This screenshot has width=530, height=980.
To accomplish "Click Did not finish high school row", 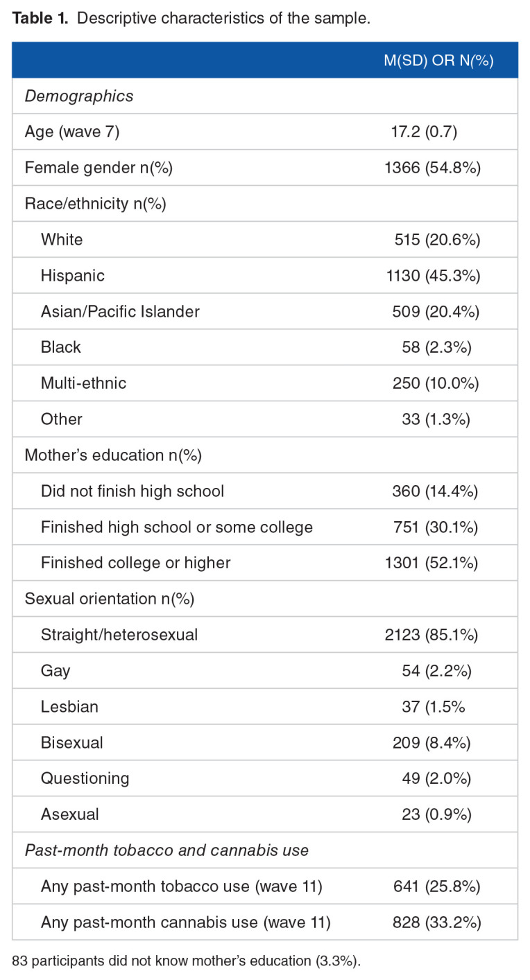I will (265, 491).
